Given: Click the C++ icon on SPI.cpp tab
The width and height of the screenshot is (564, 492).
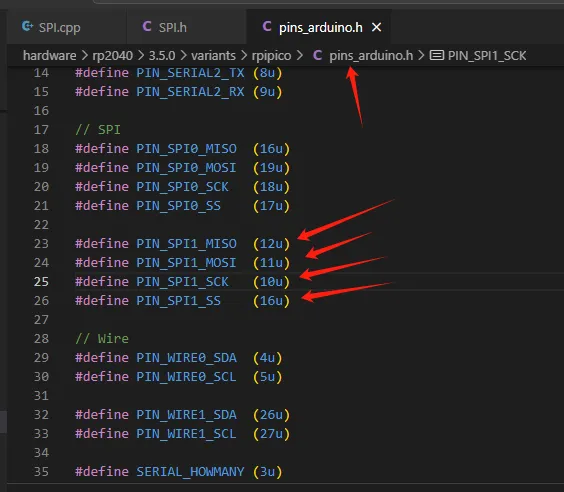Looking at the screenshot, I should (x=27, y=27).
